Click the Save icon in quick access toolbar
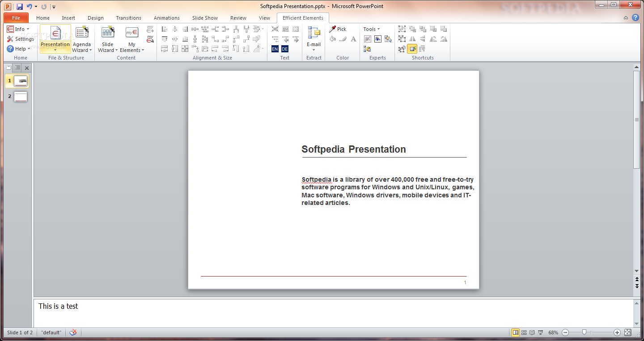 point(20,6)
